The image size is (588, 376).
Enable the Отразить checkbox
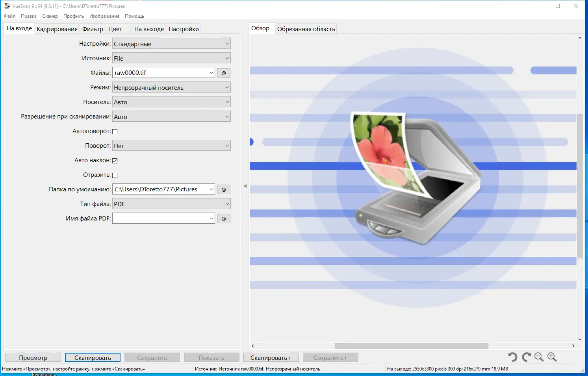(x=115, y=175)
